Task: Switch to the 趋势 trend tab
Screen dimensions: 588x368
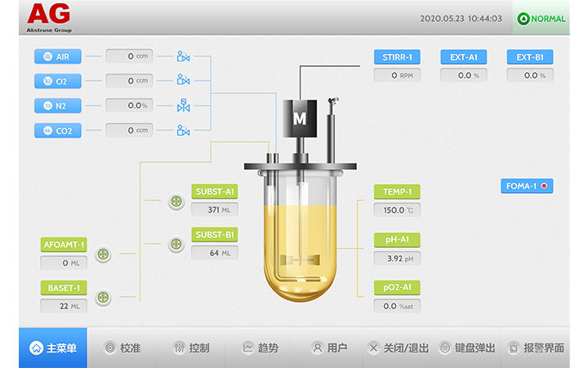Action: click(x=260, y=348)
